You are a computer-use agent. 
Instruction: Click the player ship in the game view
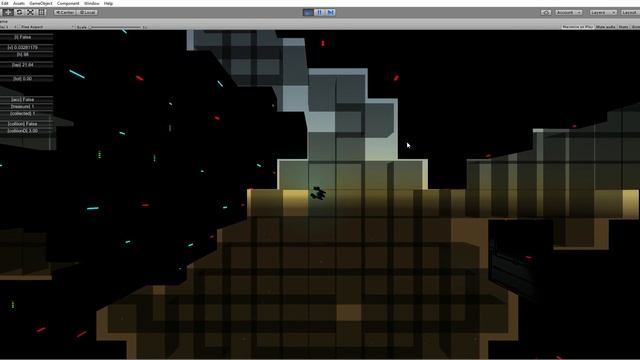tap(318, 193)
